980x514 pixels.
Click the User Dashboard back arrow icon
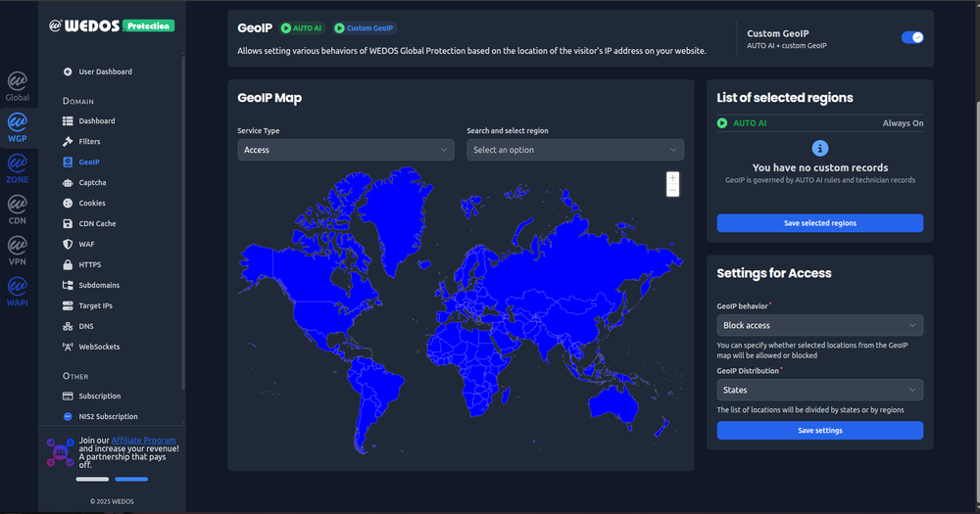tap(68, 71)
